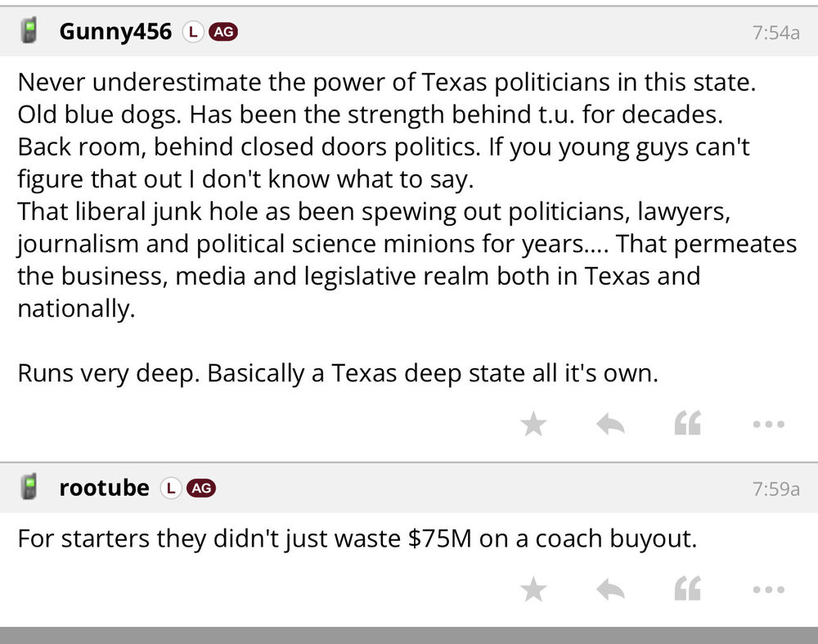The image size is (818, 644).
Task: Open rootube's user profile
Action: [104, 489]
